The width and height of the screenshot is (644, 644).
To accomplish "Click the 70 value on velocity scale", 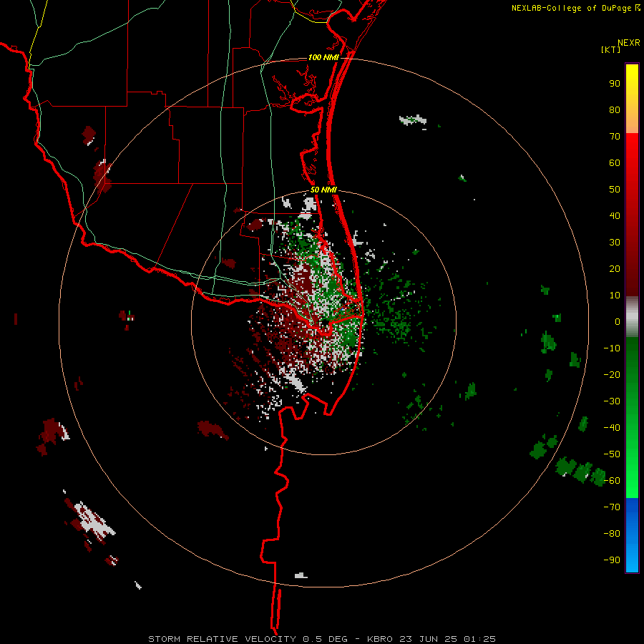I will [615, 137].
